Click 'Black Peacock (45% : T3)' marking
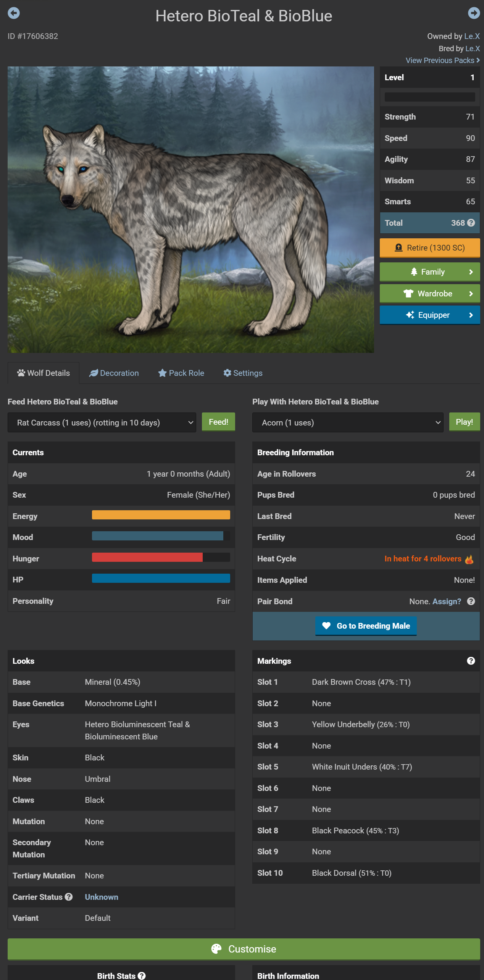Image resolution: width=484 pixels, height=980 pixels. [355, 831]
